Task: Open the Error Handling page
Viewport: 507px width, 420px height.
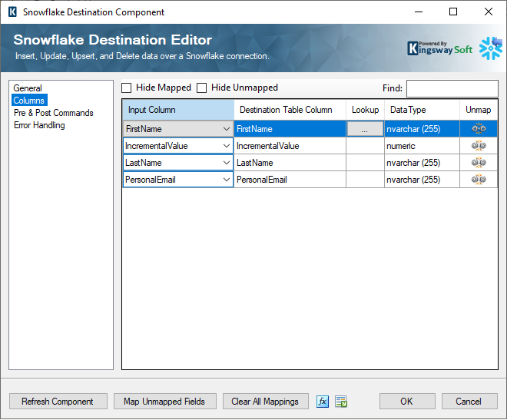Action: 39,125
